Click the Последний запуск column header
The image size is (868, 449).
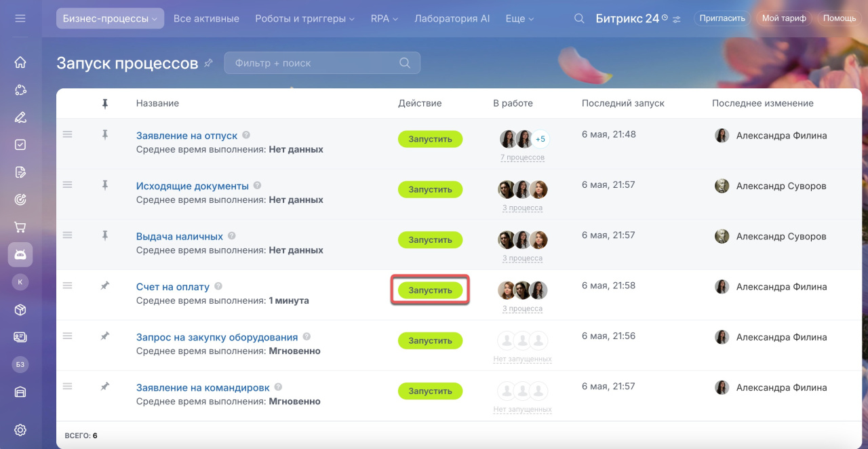pyautogui.click(x=623, y=103)
